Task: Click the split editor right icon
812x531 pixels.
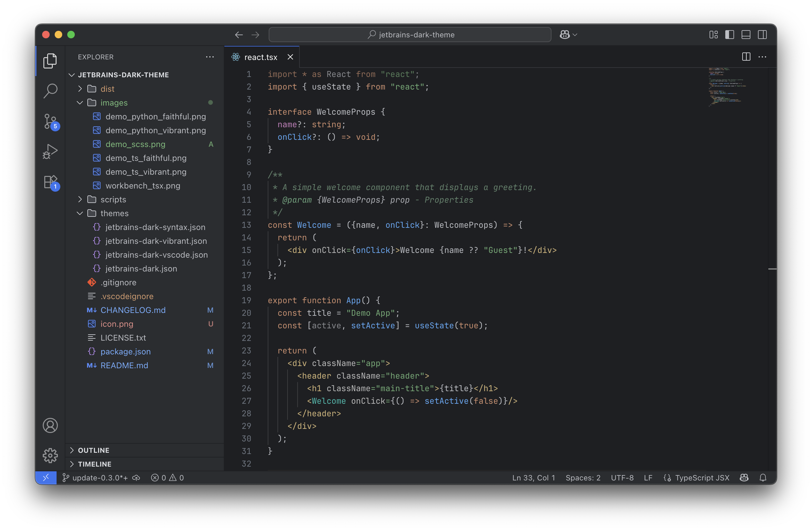Action: (746, 57)
